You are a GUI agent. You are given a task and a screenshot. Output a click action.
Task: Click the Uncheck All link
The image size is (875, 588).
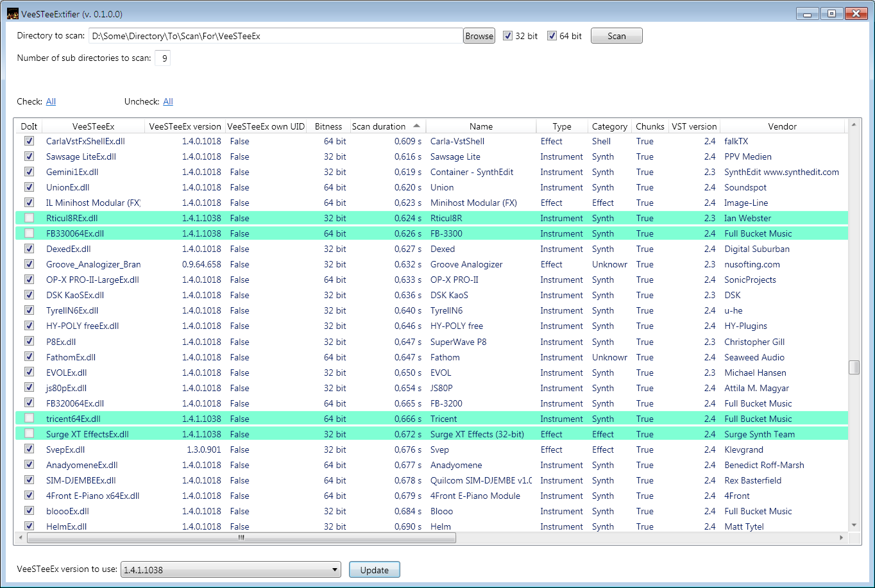point(168,101)
